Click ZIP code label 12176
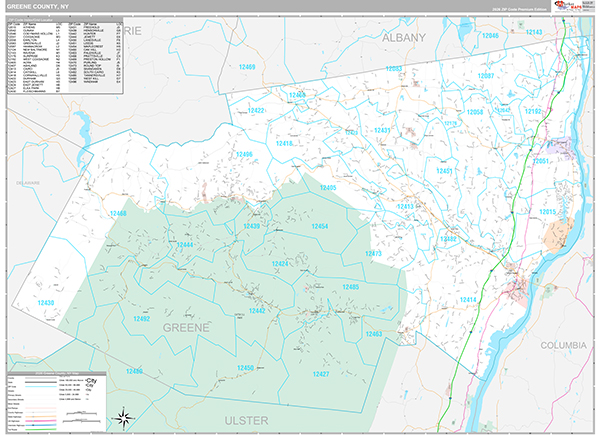This screenshot has height=435, width=600. point(450,123)
